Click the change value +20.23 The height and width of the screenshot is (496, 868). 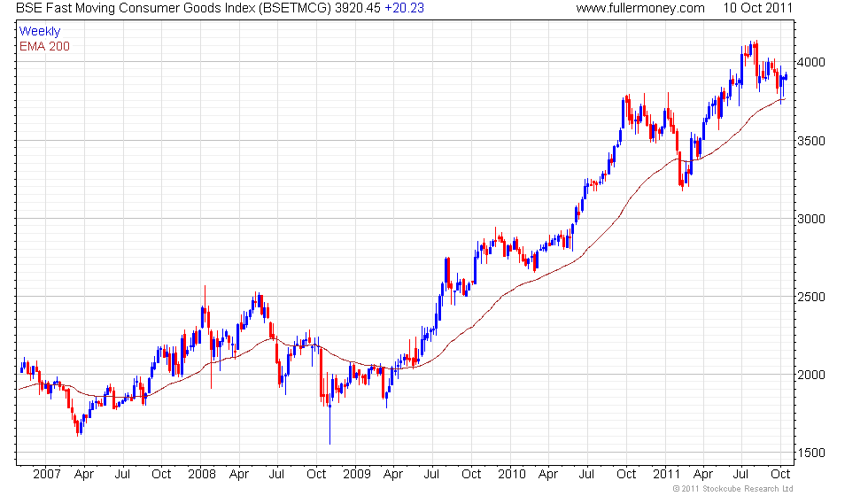coord(404,8)
